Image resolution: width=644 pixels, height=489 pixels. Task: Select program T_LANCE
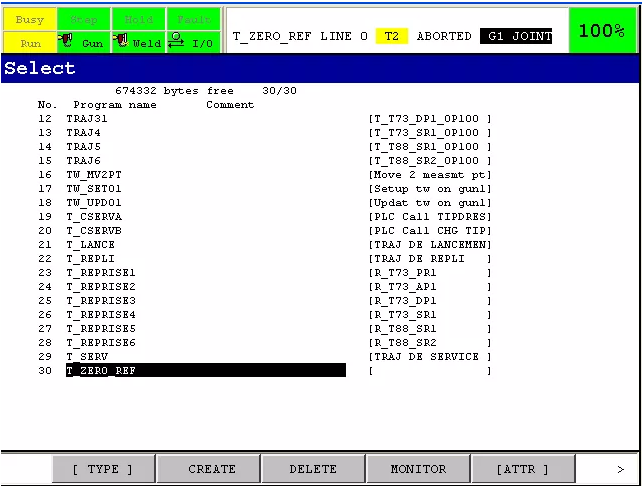point(91,245)
